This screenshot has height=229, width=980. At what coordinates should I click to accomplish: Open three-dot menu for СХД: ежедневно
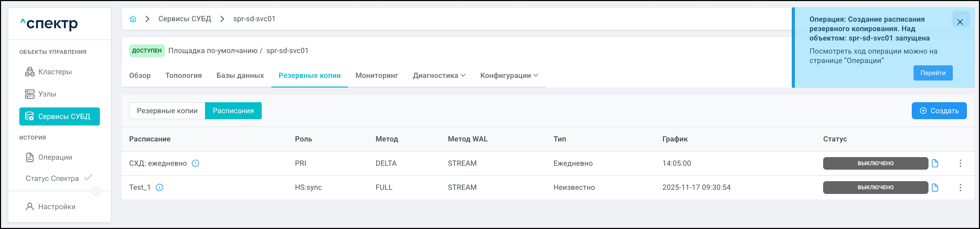960,164
